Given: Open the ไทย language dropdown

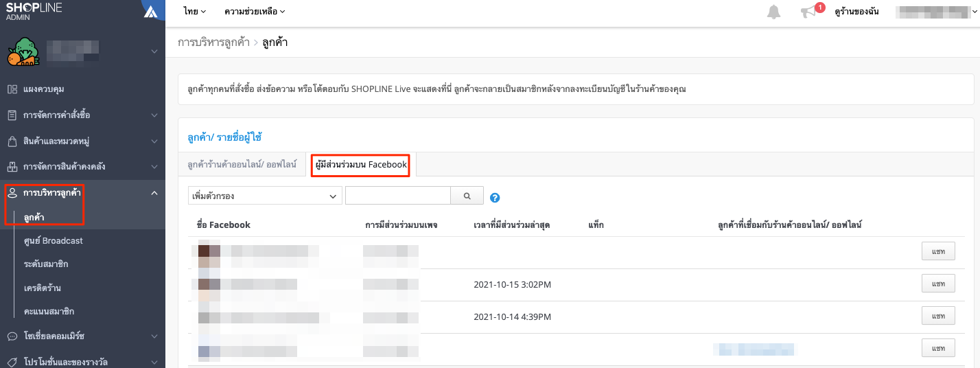Looking at the screenshot, I should pos(195,12).
